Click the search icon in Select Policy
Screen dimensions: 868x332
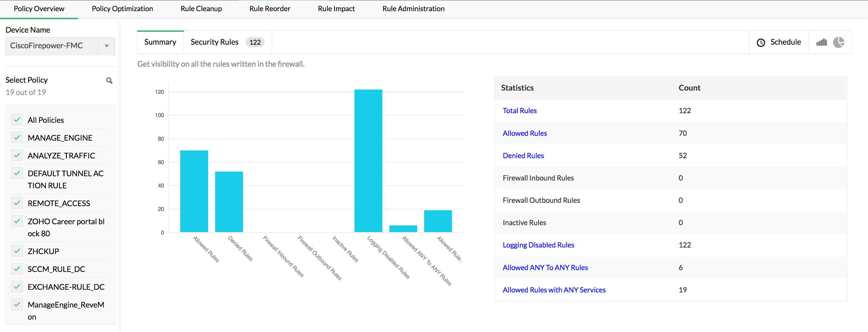click(110, 80)
